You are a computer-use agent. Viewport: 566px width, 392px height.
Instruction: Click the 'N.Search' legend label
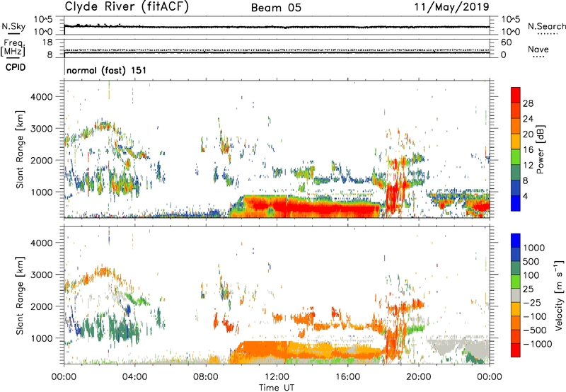tap(547, 26)
